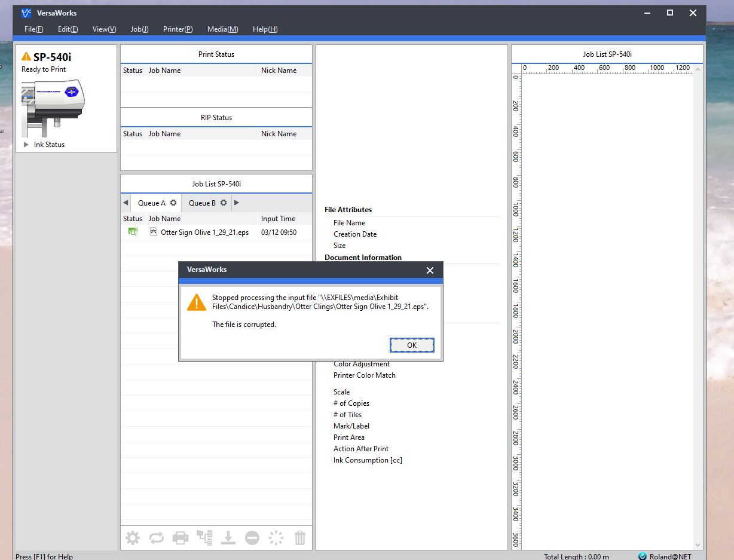This screenshot has width=734, height=560.
Task: Click the Action After Print label
Action: click(x=361, y=449)
